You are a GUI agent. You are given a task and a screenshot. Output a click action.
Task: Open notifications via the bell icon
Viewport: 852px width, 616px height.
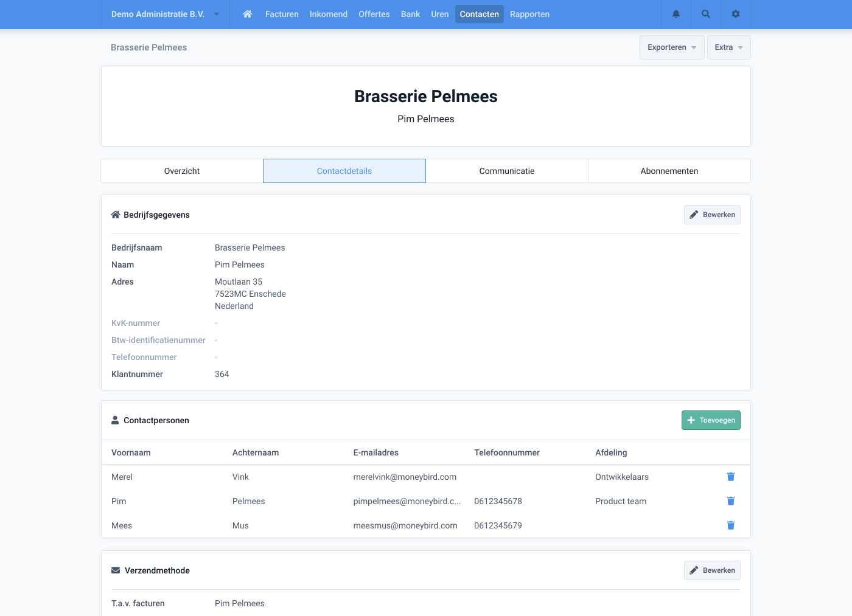[x=676, y=14]
